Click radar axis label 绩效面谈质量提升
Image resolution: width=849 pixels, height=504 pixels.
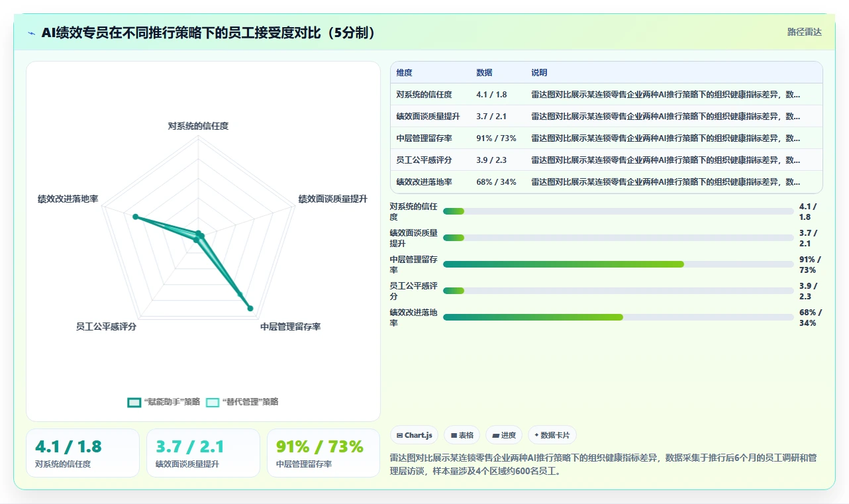tap(332, 199)
